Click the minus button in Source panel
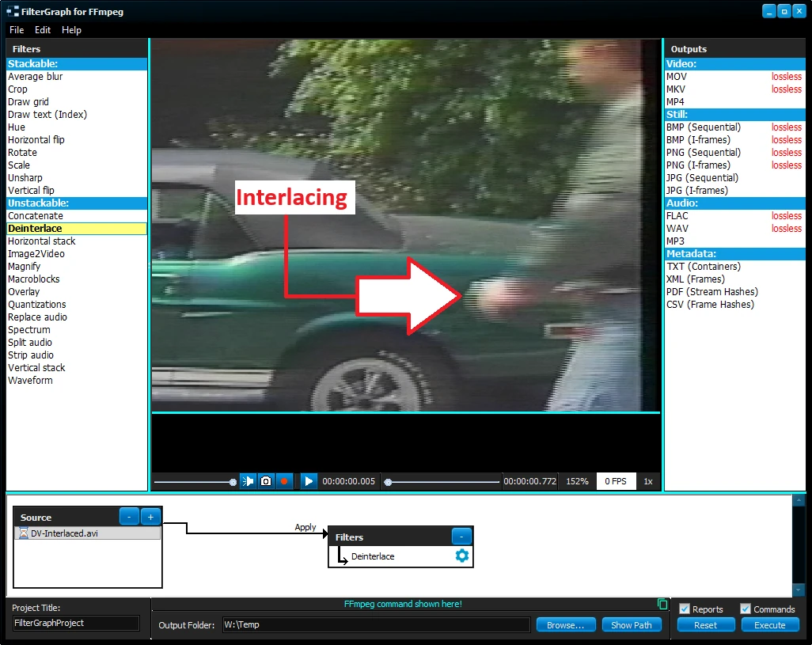The height and width of the screenshot is (645, 812). pos(129,517)
